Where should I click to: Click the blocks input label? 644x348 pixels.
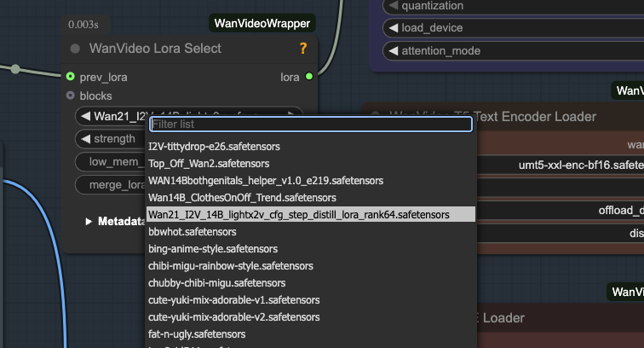[95, 96]
